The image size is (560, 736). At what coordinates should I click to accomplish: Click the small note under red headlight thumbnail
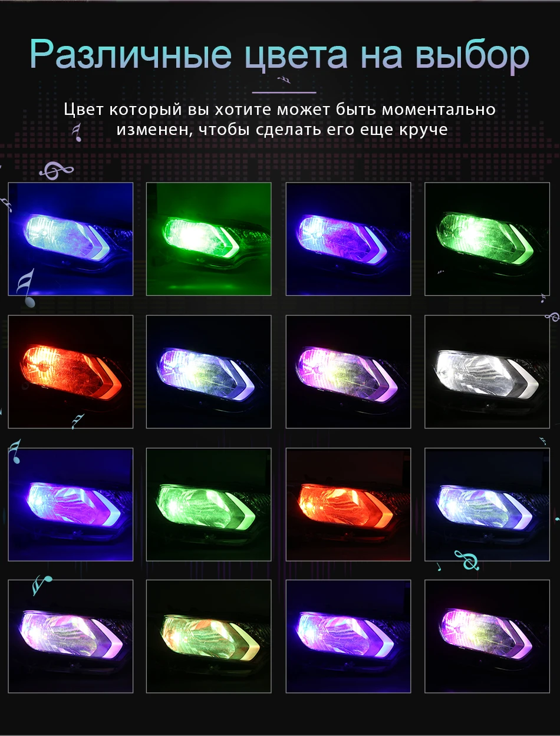point(78,421)
